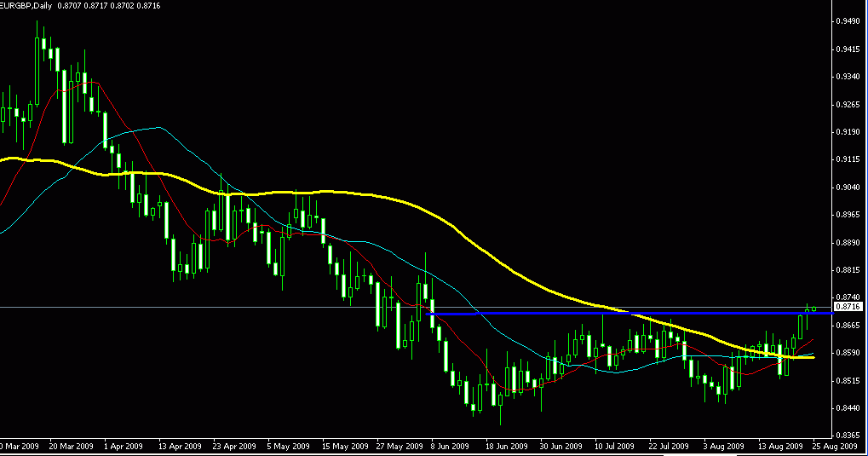Screen dimensions: 868x456
Task: Click the 5 May 2009 date label
Action: [288, 446]
